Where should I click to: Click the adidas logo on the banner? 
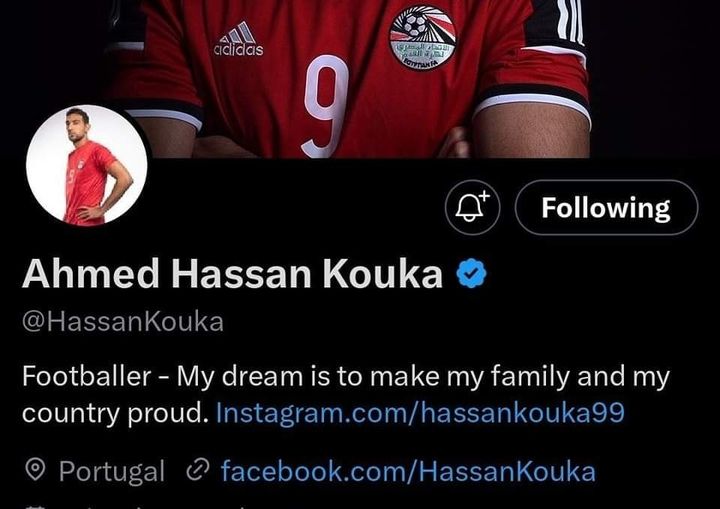pos(239,40)
